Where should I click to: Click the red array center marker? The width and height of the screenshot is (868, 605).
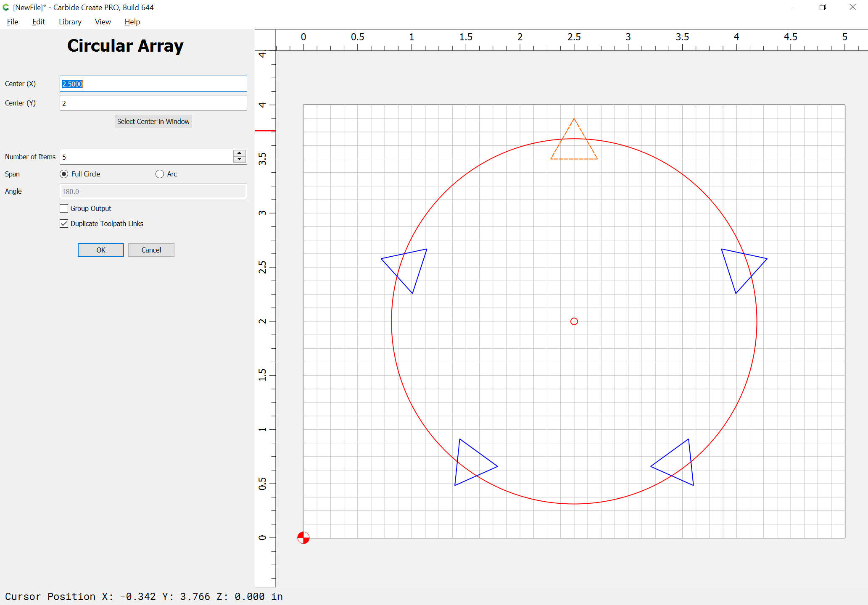pyautogui.click(x=574, y=321)
